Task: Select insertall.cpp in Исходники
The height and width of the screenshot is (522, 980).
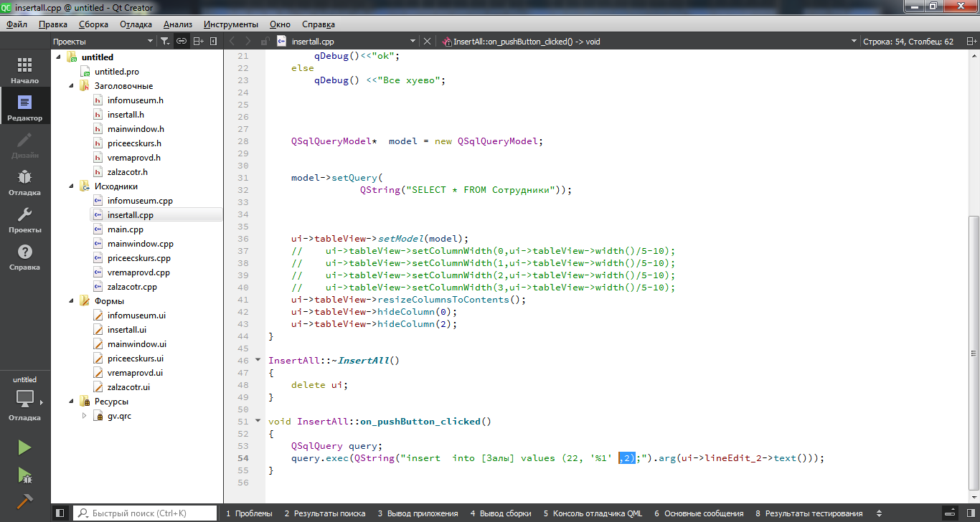Action: coord(131,215)
